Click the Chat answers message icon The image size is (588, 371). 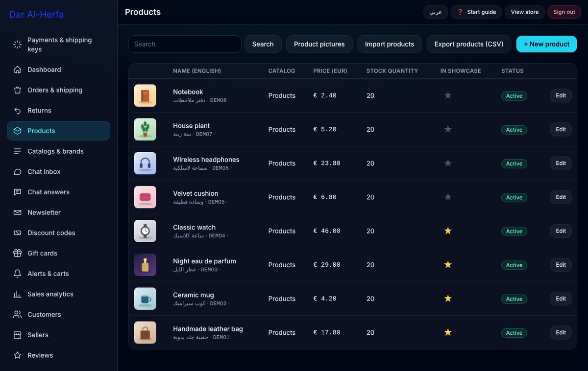click(x=18, y=192)
